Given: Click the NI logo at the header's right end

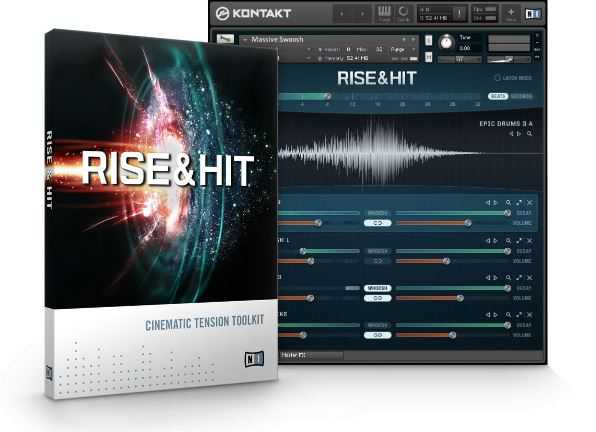Looking at the screenshot, I should coord(533,14).
